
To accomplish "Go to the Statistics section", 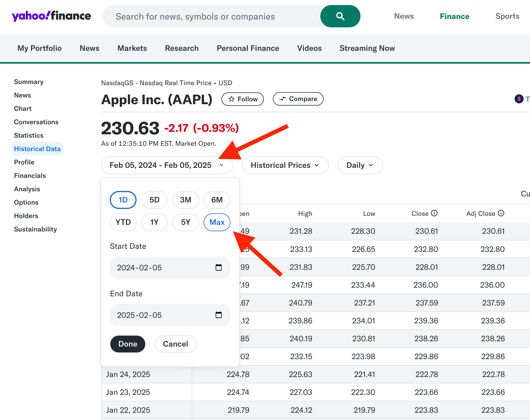I will 29,135.
